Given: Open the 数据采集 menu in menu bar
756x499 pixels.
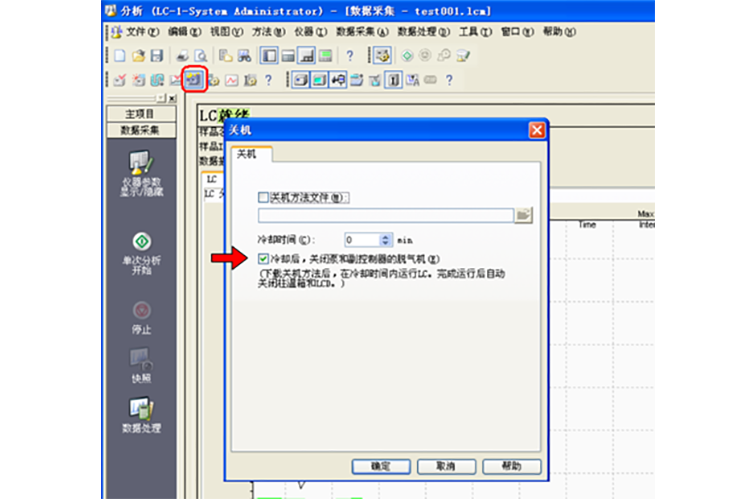Looking at the screenshot, I should (361, 32).
